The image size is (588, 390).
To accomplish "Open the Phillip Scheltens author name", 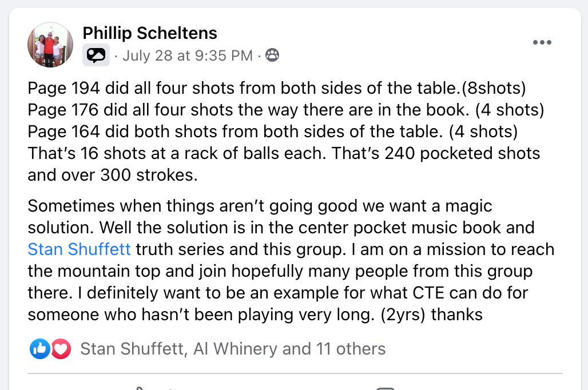I will pyautogui.click(x=150, y=33).
